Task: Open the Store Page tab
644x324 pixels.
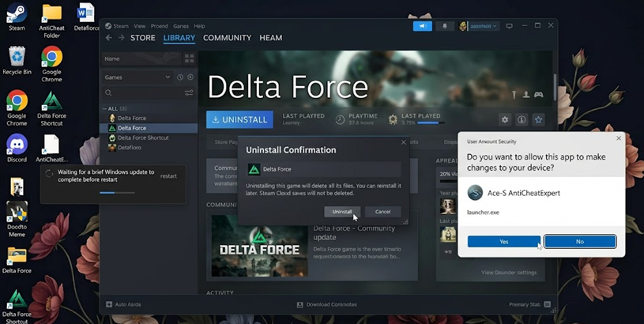Action: pyautogui.click(x=226, y=142)
